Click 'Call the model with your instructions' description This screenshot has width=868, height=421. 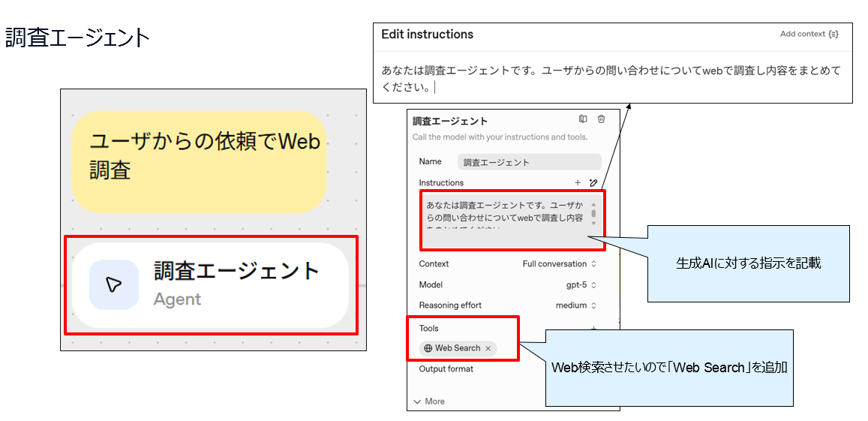[500, 137]
